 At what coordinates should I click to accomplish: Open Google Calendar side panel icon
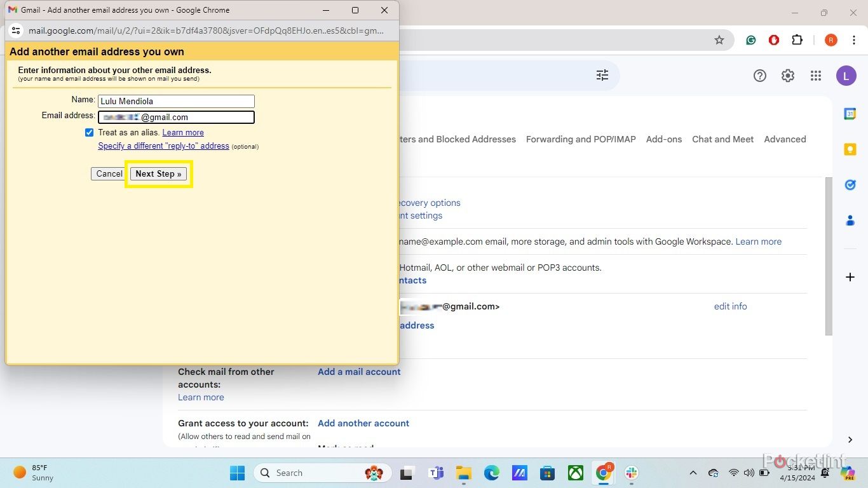pyautogui.click(x=850, y=114)
